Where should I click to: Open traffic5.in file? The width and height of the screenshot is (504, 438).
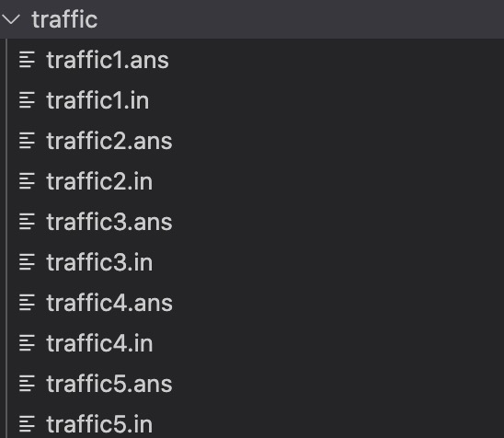coord(99,424)
